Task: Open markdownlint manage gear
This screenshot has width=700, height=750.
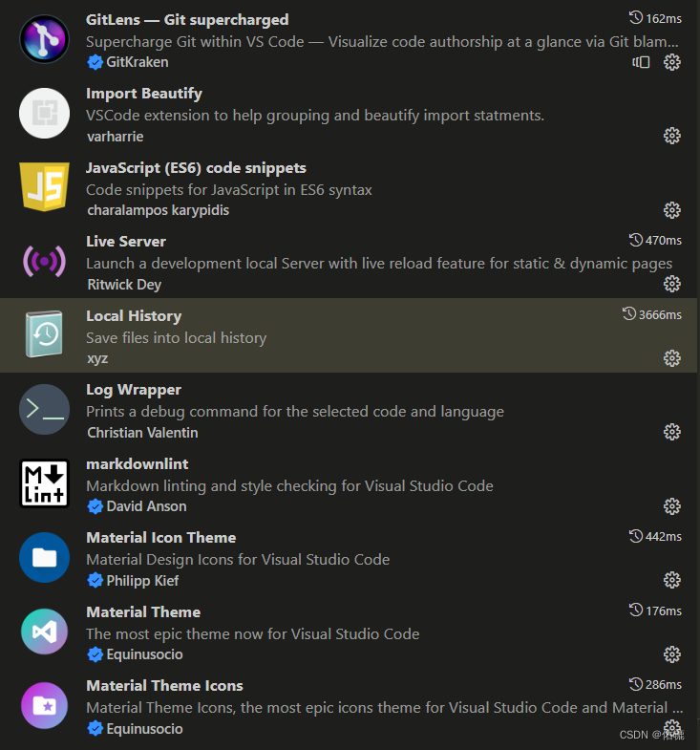Action: click(671, 506)
